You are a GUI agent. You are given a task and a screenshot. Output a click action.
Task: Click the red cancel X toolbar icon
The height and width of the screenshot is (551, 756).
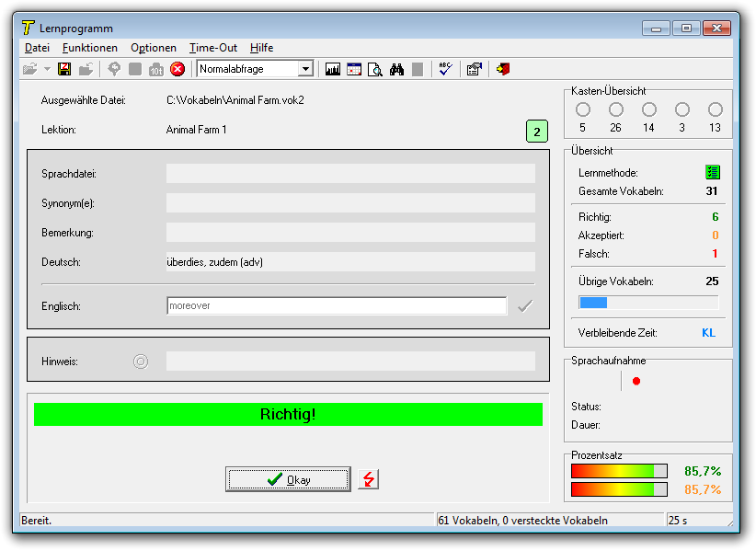click(178, 69)
